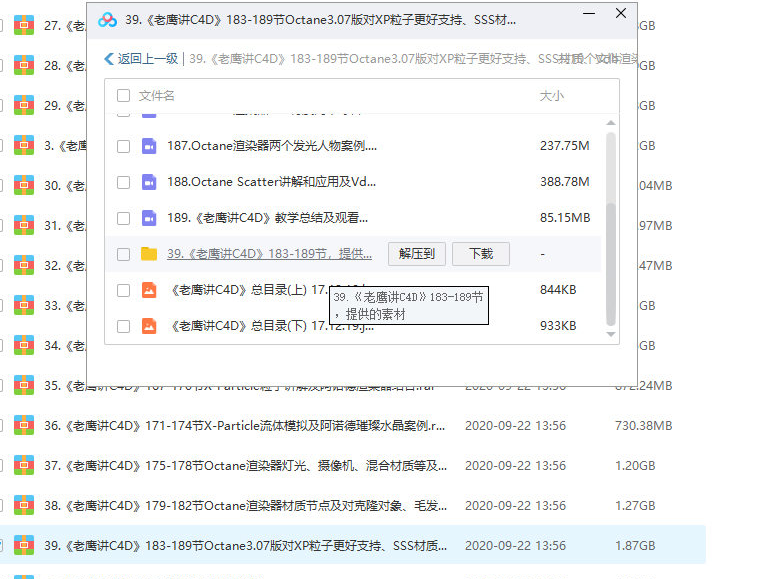Click yellow folder icon for 39.《老鹰讲C4D》183-189节
Screen dimensions: 780x579
(149, 254)
